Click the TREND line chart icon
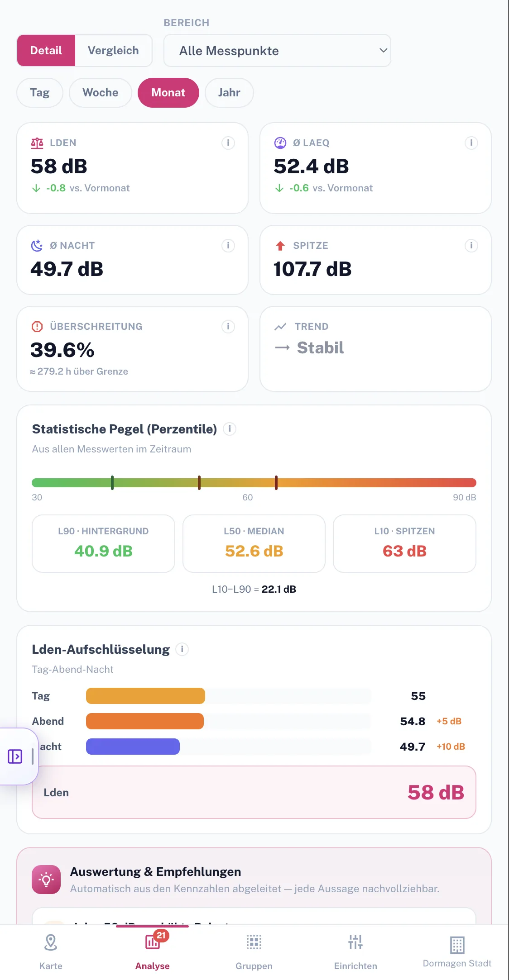Image resolution: width=509 pixels, height=980 pixels. (280, 327)
